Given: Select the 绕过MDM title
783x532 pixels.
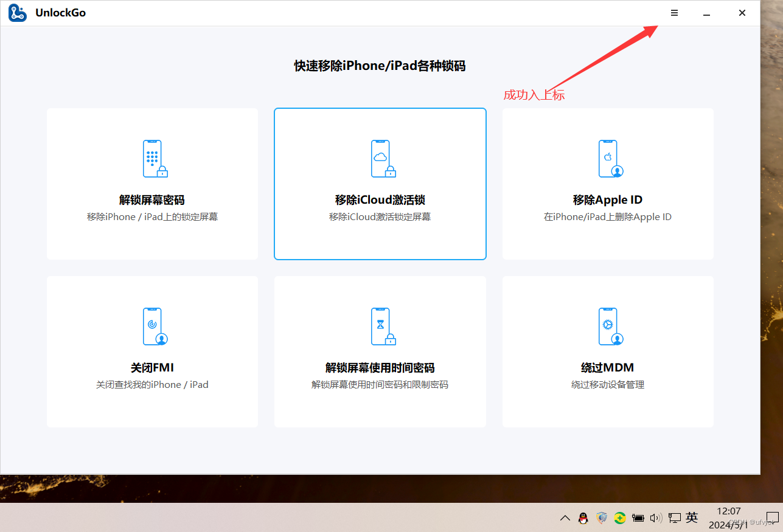Looking at the screenshot, I should click(608, 368).
